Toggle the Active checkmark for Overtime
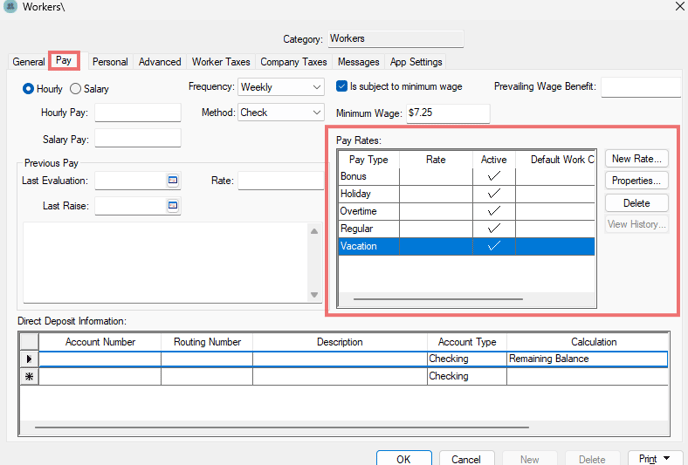Screen dimensions: 688x465 pos(493,212)
